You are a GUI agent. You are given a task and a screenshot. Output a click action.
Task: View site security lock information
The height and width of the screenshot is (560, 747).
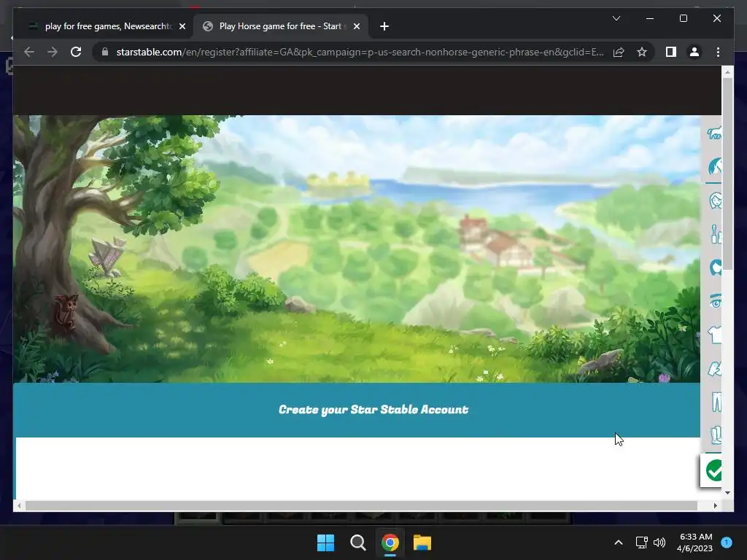point(105,52)
